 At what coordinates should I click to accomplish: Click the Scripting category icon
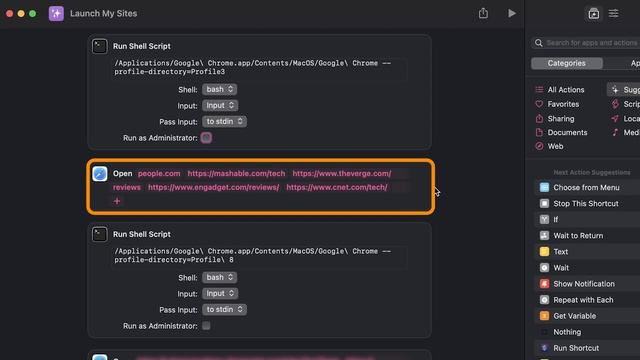[615, 104]
